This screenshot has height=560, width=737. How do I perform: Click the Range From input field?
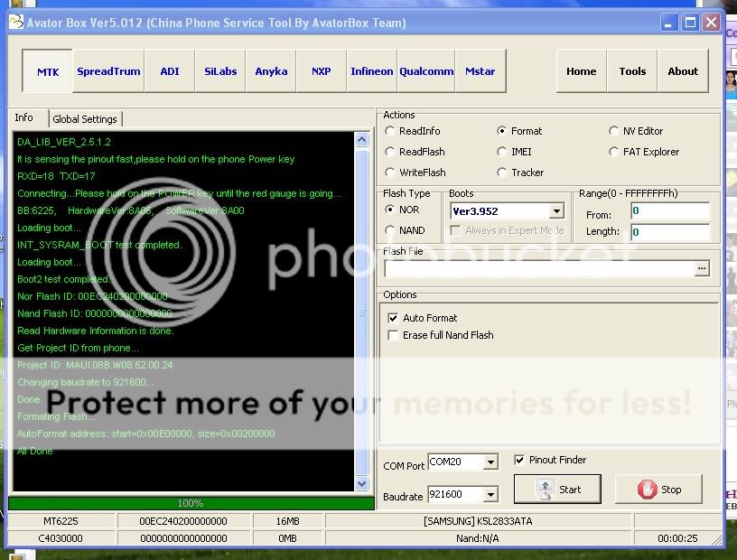(669, 211)
